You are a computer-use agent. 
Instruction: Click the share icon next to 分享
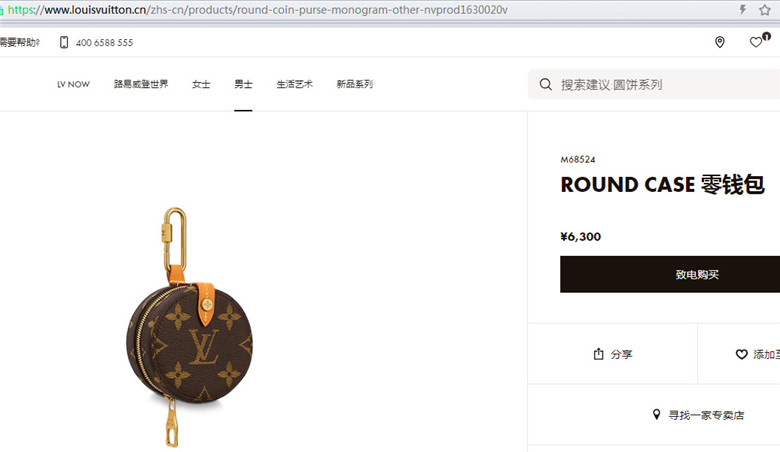[598, 354]
